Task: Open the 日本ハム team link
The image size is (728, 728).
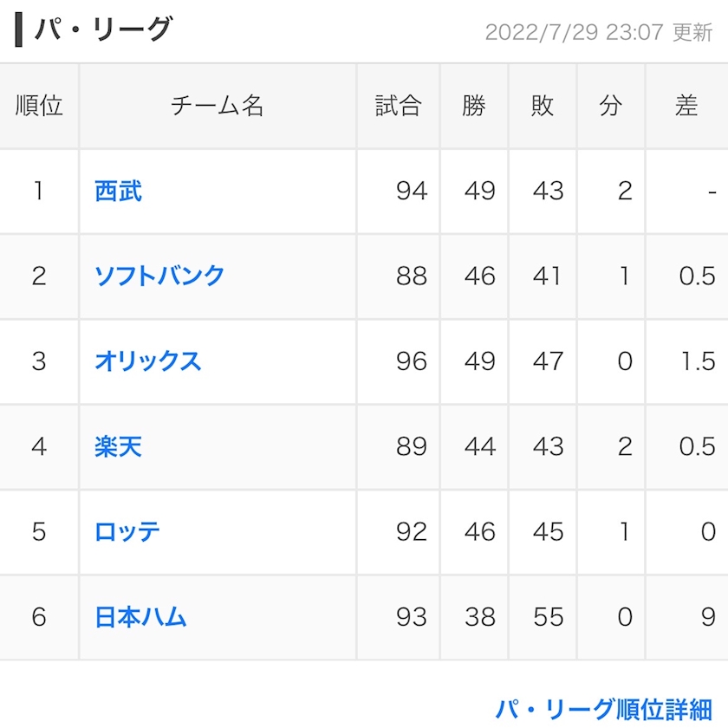Action: click(x=140, y=617)
